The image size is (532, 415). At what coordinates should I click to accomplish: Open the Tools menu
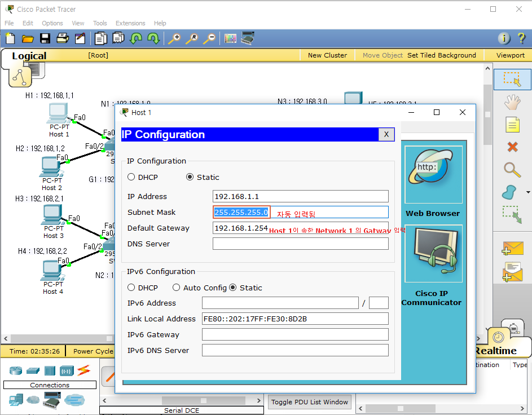[100, 23]
